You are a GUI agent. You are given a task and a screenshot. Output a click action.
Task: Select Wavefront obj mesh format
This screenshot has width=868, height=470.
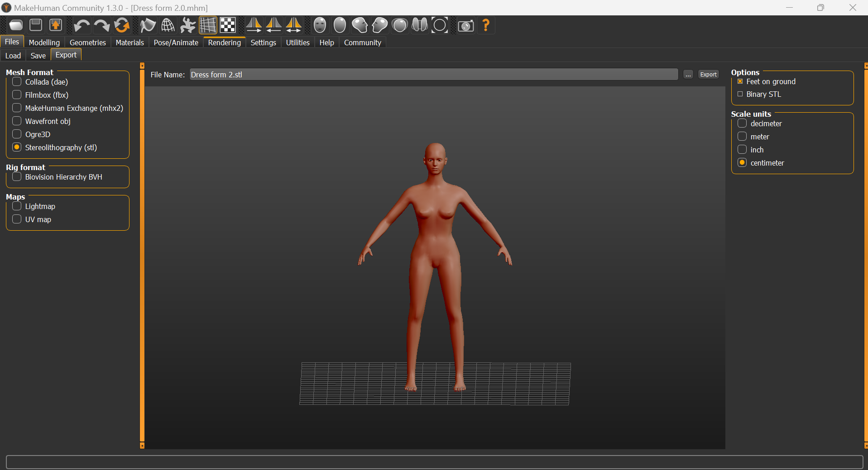42,121
